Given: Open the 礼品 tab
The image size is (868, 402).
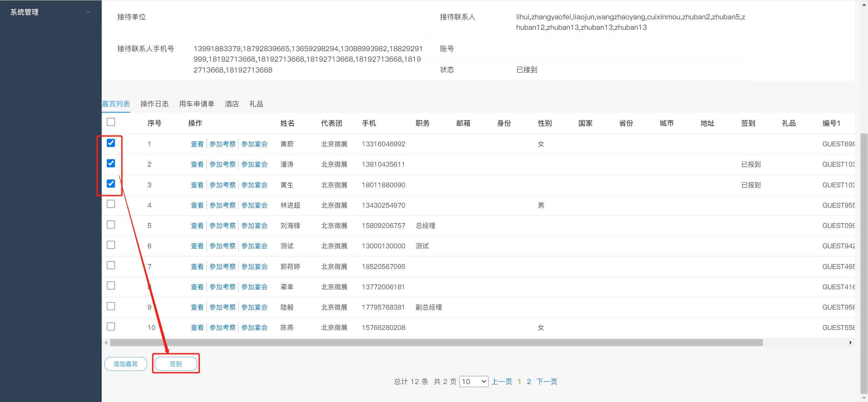Looking at the screenshot, I should coord(256,104).
